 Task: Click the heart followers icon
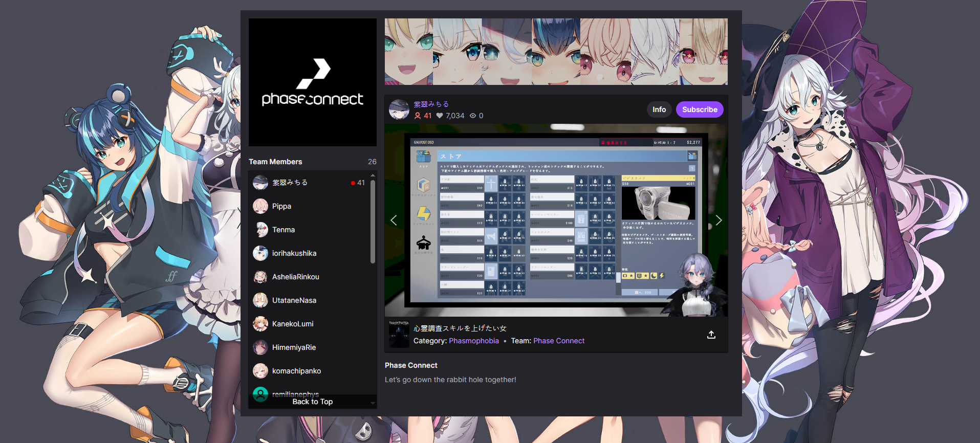(440, 116)
